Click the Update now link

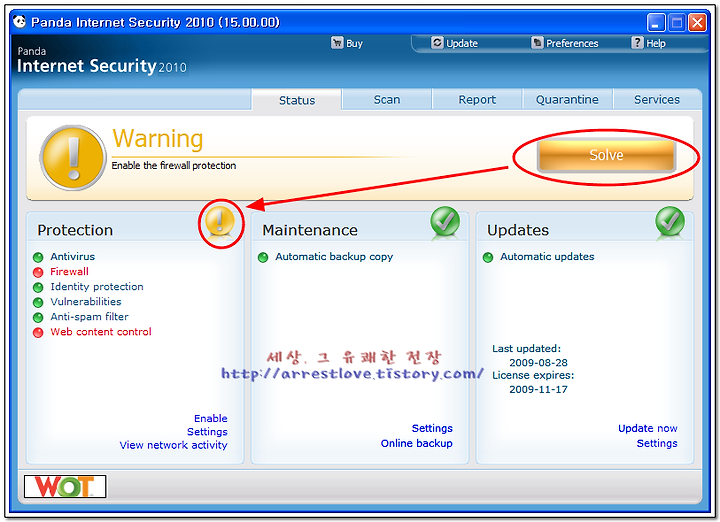tap(647, 428)
